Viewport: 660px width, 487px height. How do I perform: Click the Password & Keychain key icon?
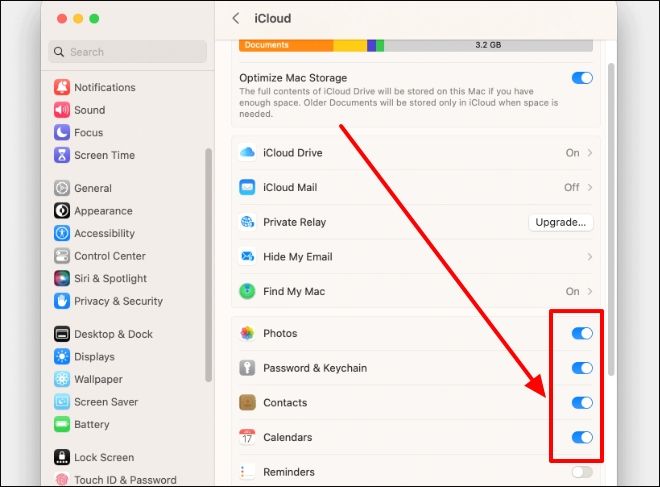(x=247, y=368)
